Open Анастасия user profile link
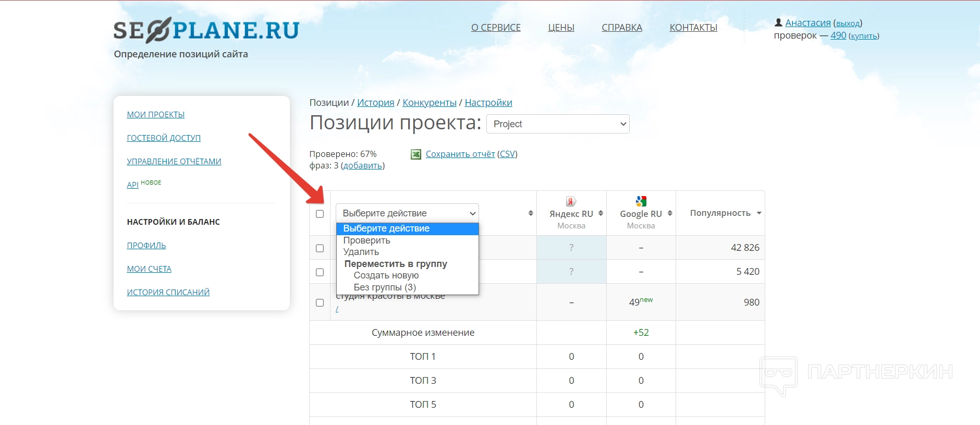Screen dimensions: 980x425 808,23
